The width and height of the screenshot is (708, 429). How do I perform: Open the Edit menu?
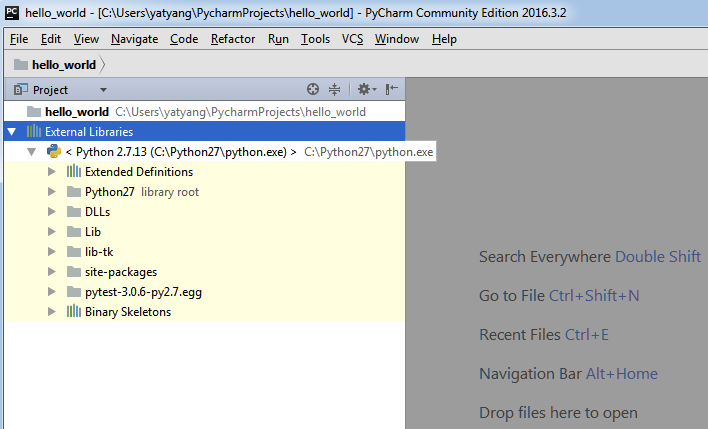tap(51, 39)
